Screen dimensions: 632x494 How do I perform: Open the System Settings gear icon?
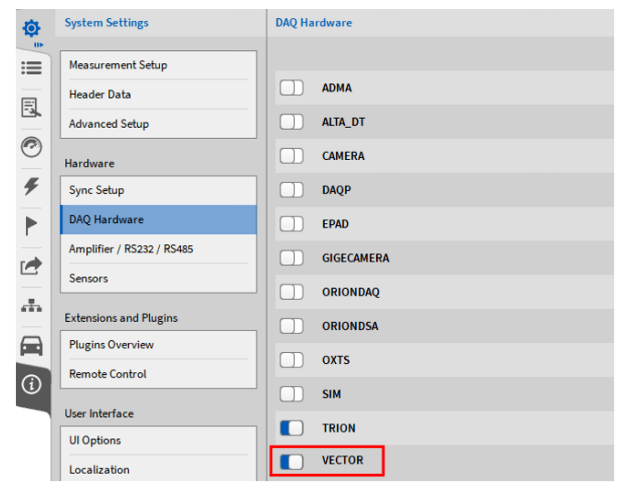[29, 26]
